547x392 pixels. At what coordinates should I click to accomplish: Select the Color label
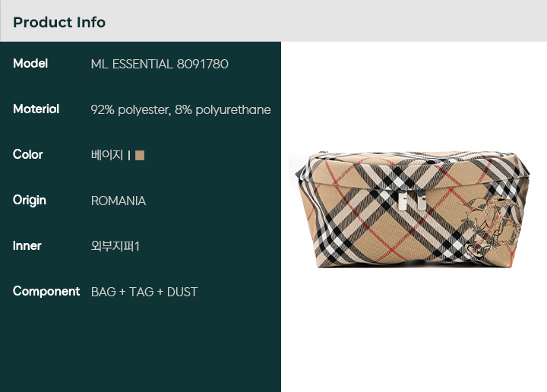(28, 154)
